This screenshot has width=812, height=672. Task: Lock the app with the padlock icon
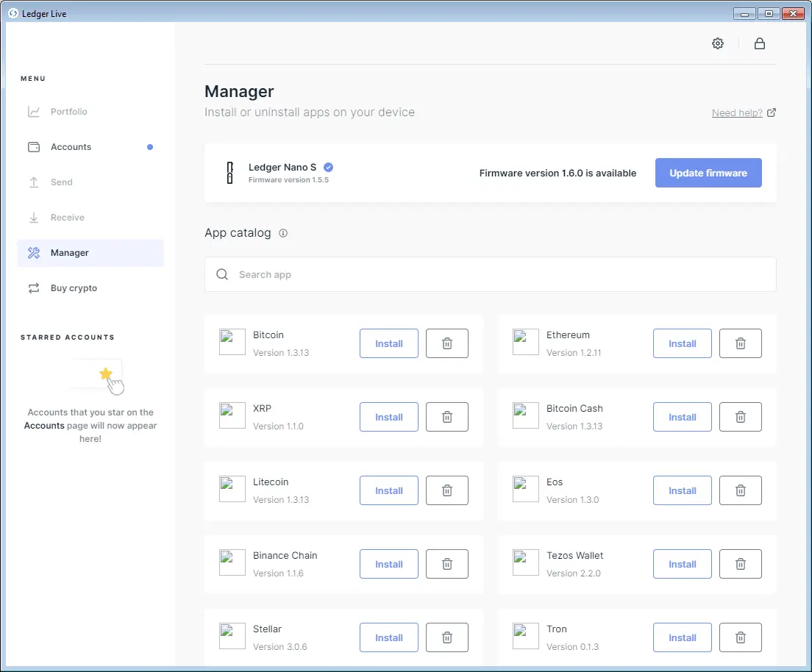coord(760,43)
